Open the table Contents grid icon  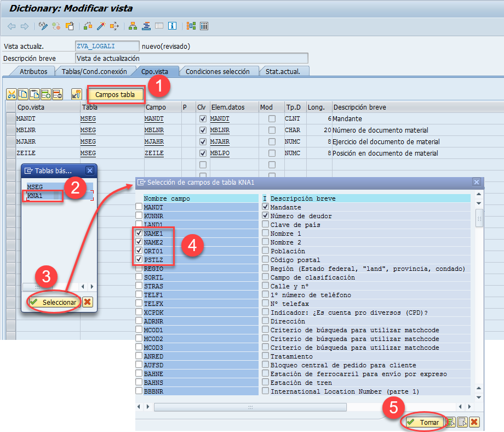pos(204,26)
